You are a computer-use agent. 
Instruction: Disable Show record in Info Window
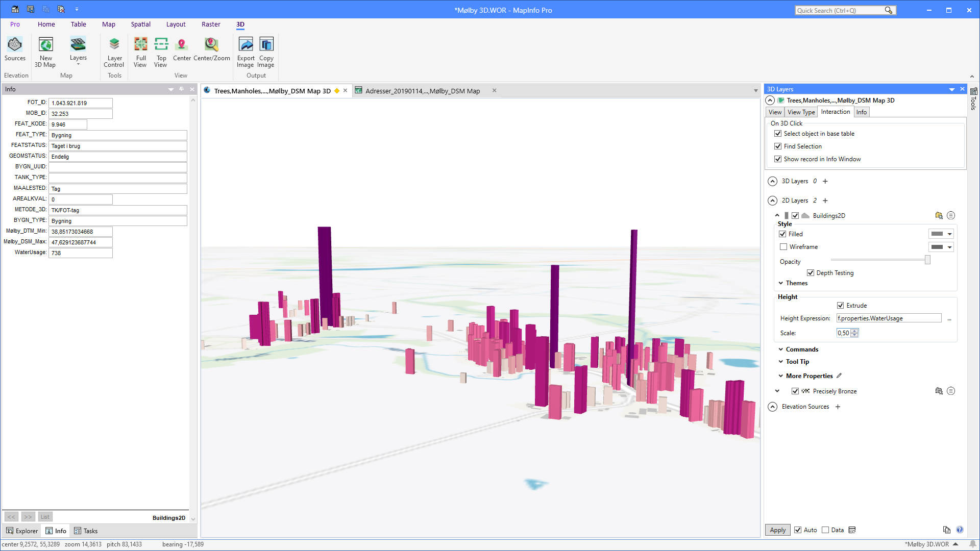778,159
